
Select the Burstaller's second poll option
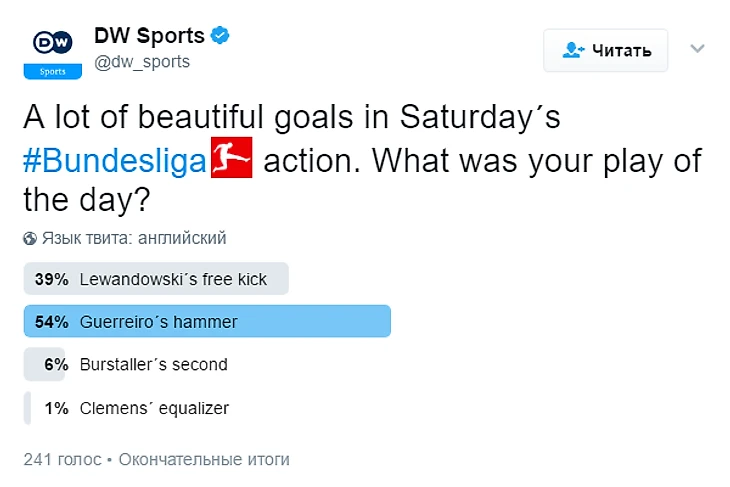coord(153,364)
